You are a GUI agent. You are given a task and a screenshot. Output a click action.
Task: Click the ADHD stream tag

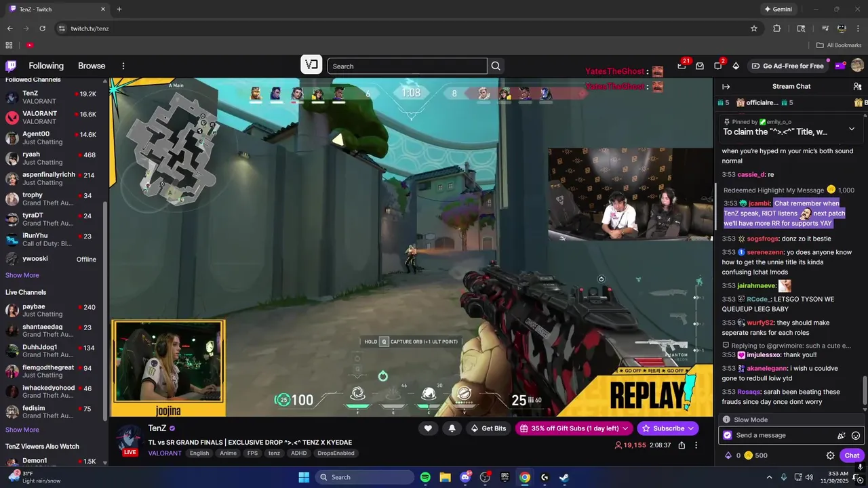click(x=298, y=453)
